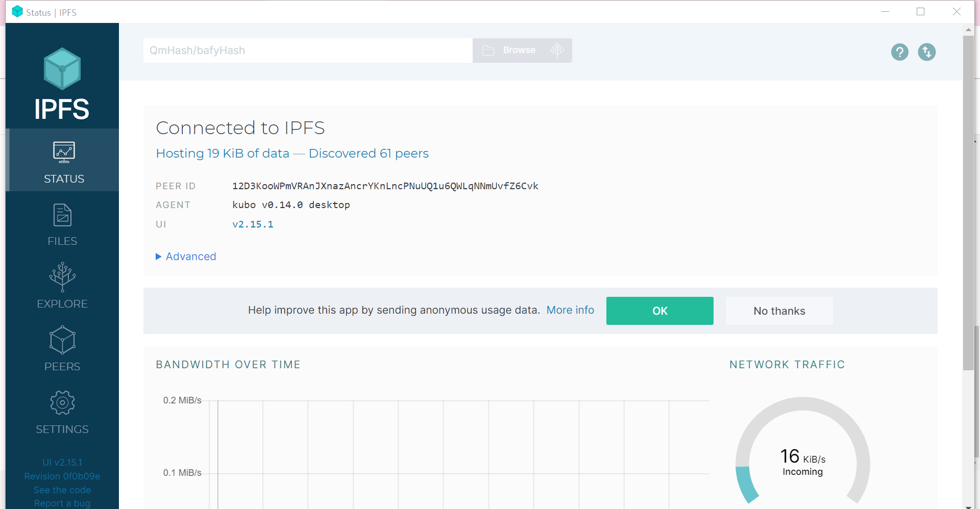Click the IPFS app icon in title bar
This screenshot has width=980, height=509.
[17, 11]
